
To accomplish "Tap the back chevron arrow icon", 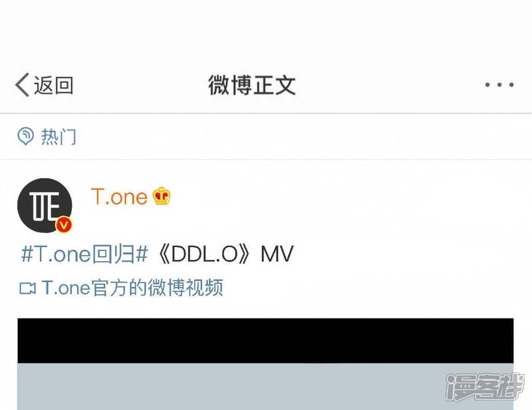I will pos(22,85).
